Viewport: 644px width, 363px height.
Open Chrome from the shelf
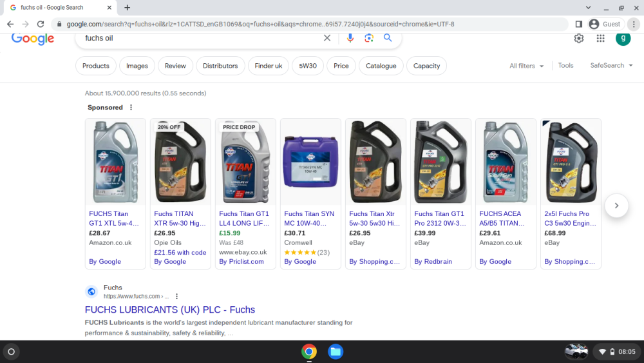(x=309, y=352)
